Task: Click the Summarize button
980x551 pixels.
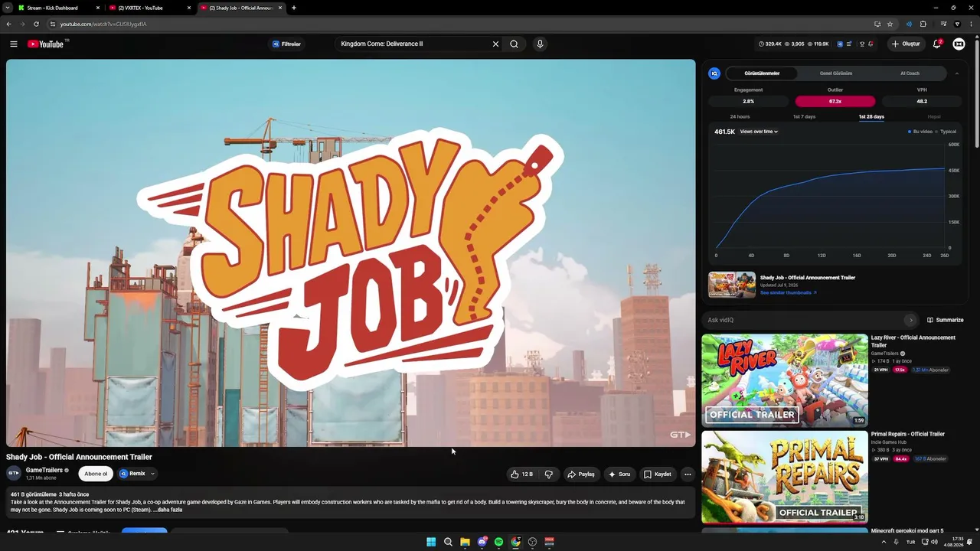Action: coord(946,320)
